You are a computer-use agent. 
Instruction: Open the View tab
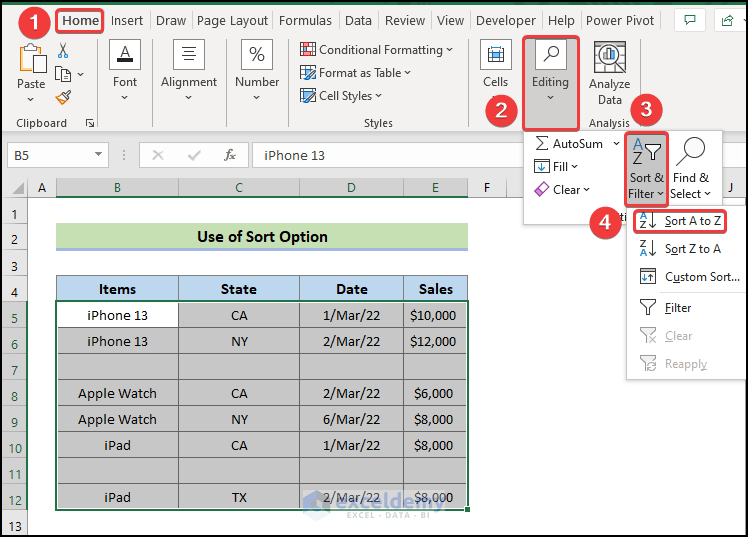tap(450, 21)
